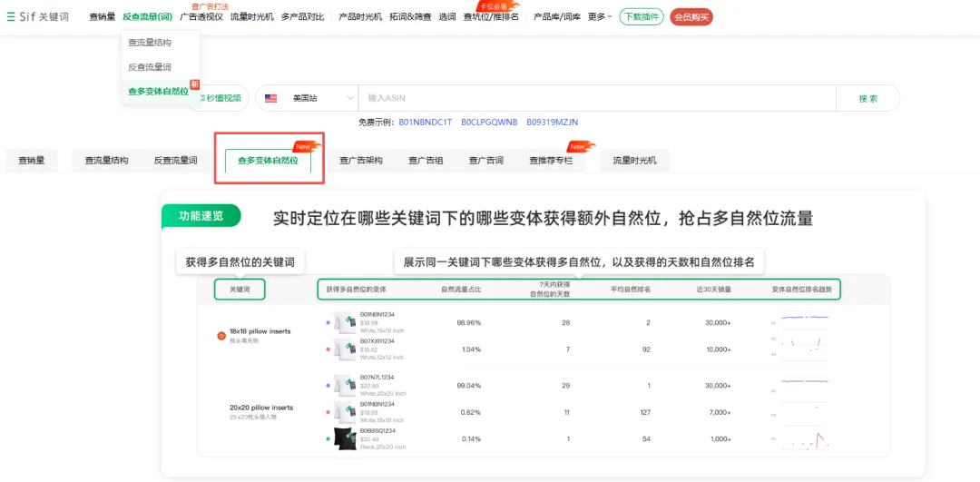Select 查流量结构 from the dropdown list
This screenshot has height=482, width=980.
point(150,43)
